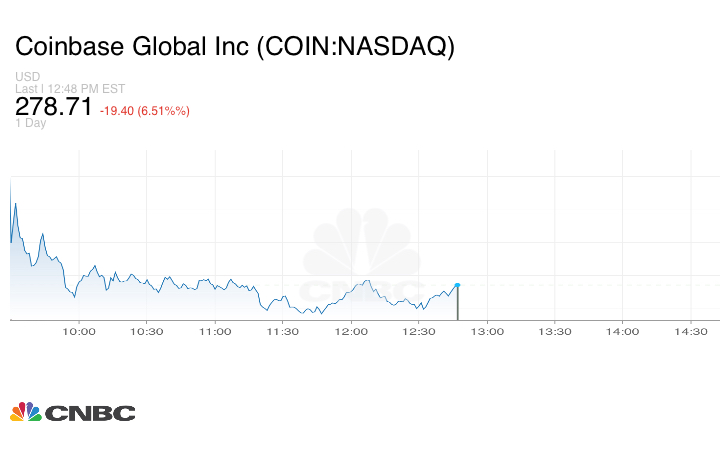
Task: Select the 10:30 time axis label
Action: [147, 332]
